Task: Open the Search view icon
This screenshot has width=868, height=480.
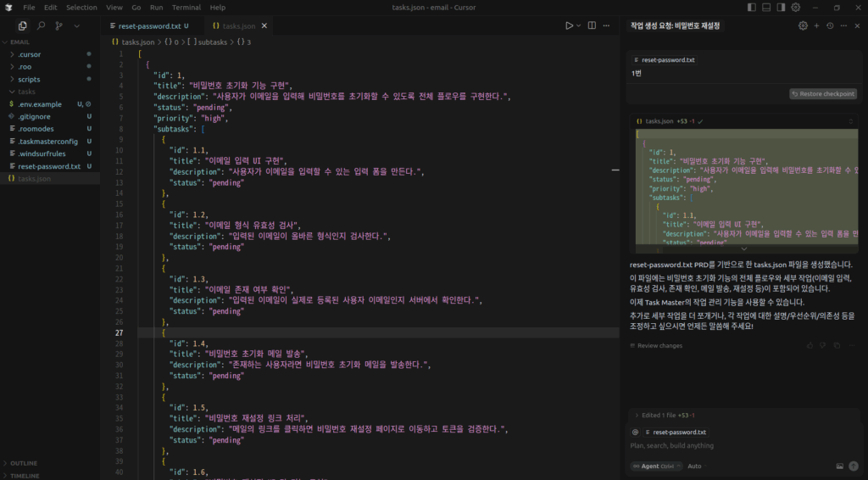Action: [41, 26]
